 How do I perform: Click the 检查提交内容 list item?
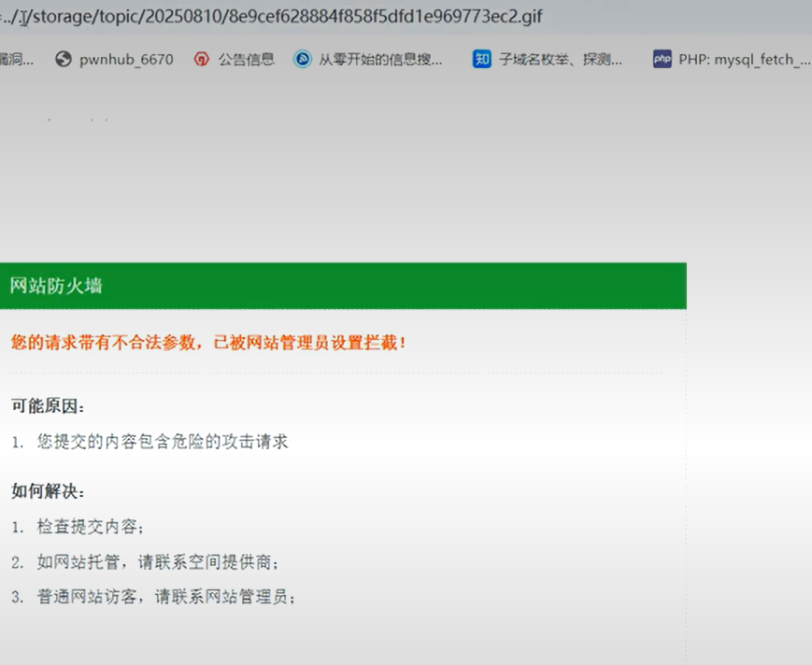90,527
